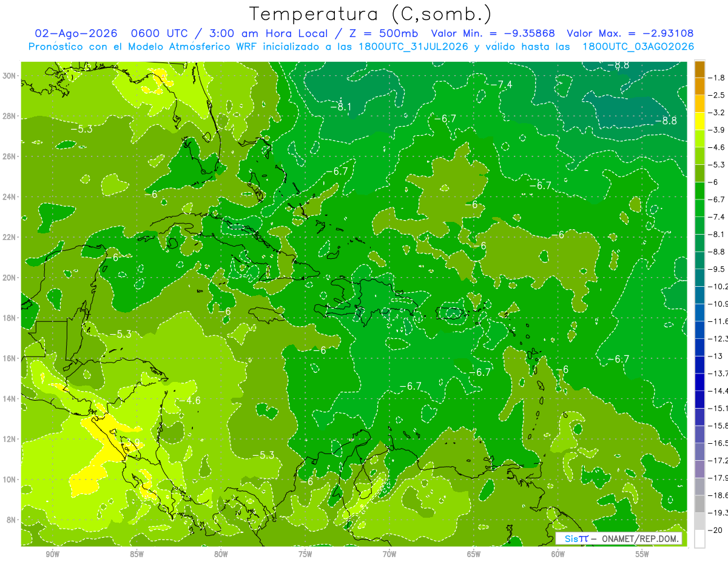Click the "85W" longitude axis label
Screen dimensions: 728x562
click(x=136, y=555)
